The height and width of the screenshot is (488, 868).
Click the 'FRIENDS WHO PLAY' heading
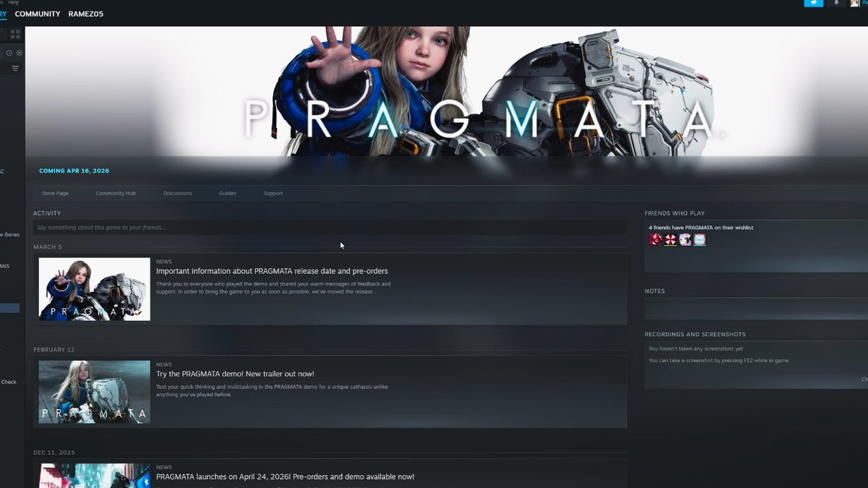click(674, 213)
